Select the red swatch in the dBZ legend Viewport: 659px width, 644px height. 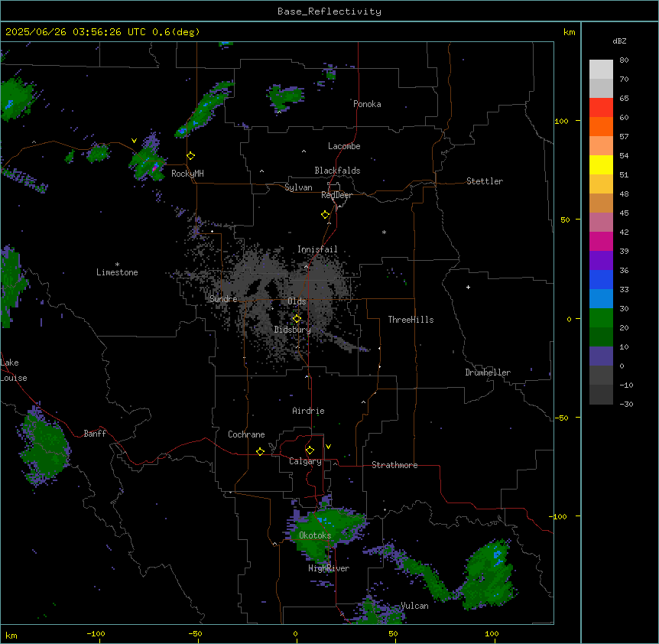601,107
